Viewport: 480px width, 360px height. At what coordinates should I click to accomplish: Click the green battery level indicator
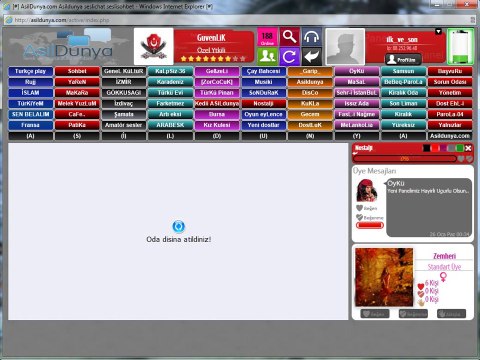pos(460,46)
